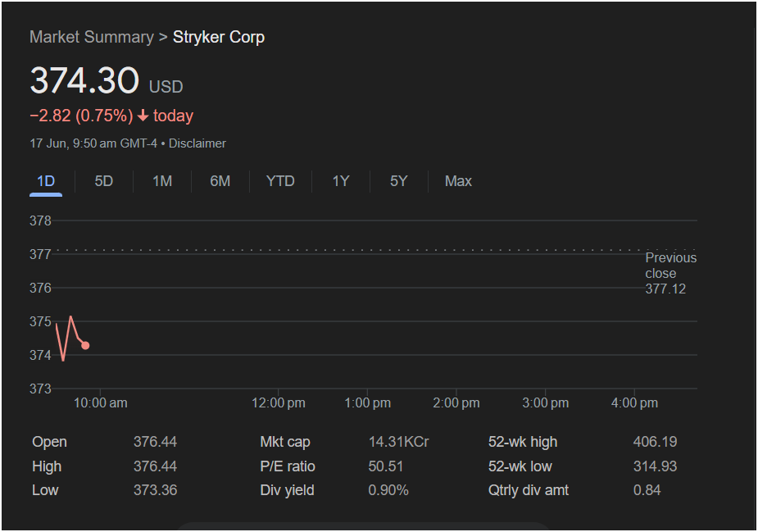Open the 5Y range tab
The width and height of the screenshot is (758, 532).
(x=399, y=181)
